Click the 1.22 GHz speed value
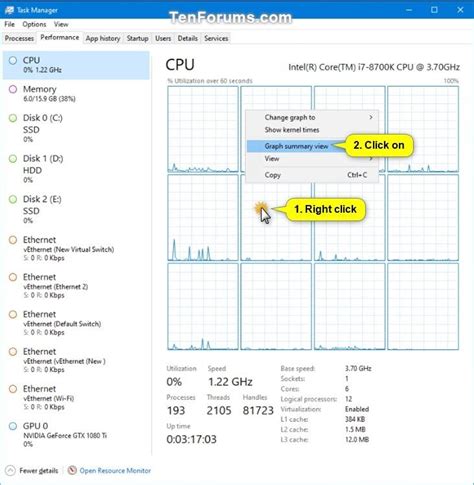Viewport: 474px width, 485px height. pos(230,382)
